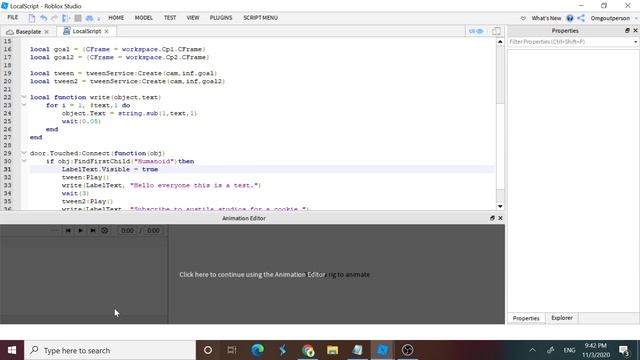Close the LocalScript tab
This screenshot has height=360, width=640.
point(107,31)
